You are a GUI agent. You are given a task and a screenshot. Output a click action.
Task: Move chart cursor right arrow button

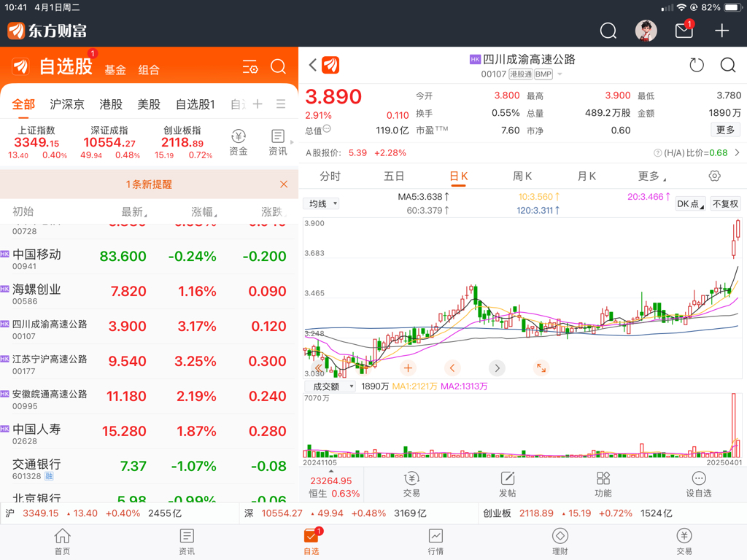pos(497,368)
